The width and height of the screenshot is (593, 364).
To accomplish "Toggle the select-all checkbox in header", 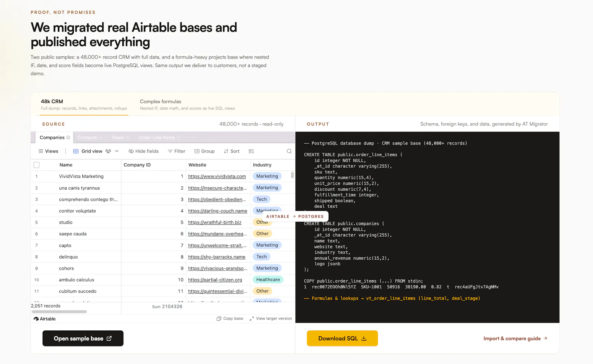I will point(36,165).
